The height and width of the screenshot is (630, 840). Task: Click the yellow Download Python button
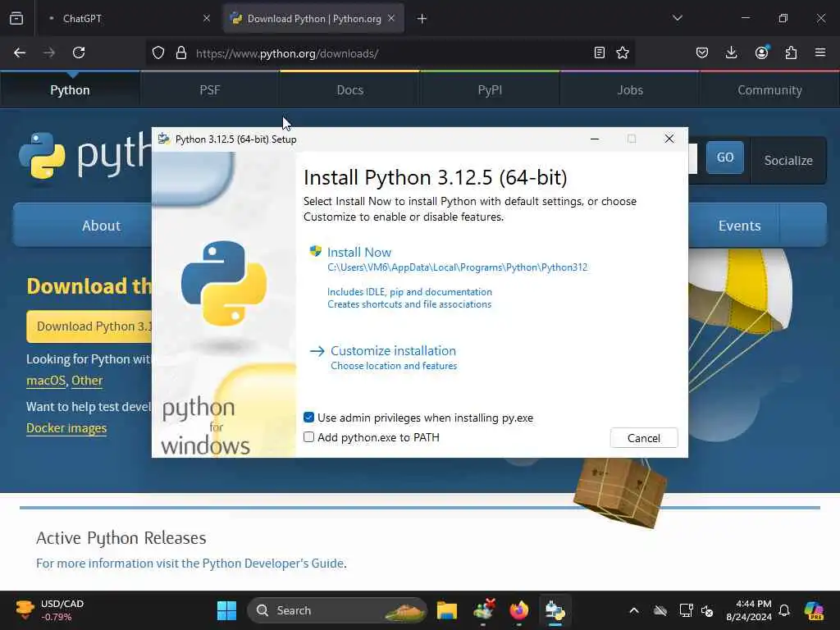89,326
